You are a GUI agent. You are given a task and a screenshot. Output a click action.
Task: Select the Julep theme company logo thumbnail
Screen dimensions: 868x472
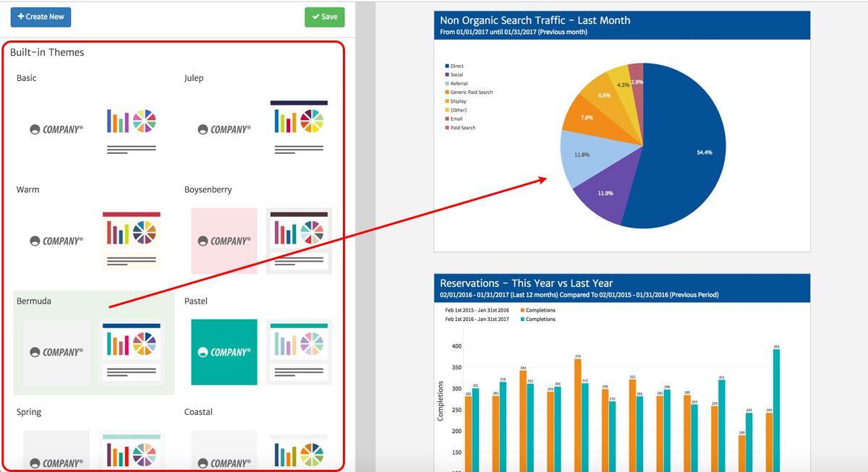[224, 129]
